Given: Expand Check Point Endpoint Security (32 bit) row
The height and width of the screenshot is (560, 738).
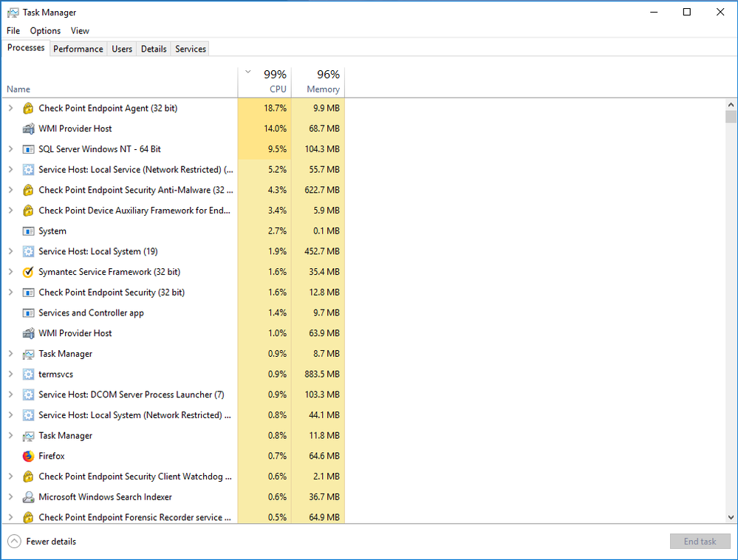Looking at the screenshot, I should point(11,293).
